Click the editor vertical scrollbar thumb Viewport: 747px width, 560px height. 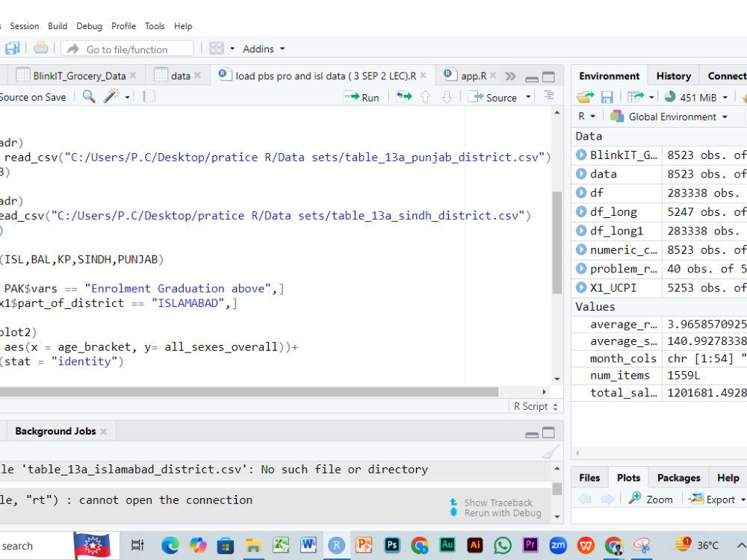coord(557,243)
